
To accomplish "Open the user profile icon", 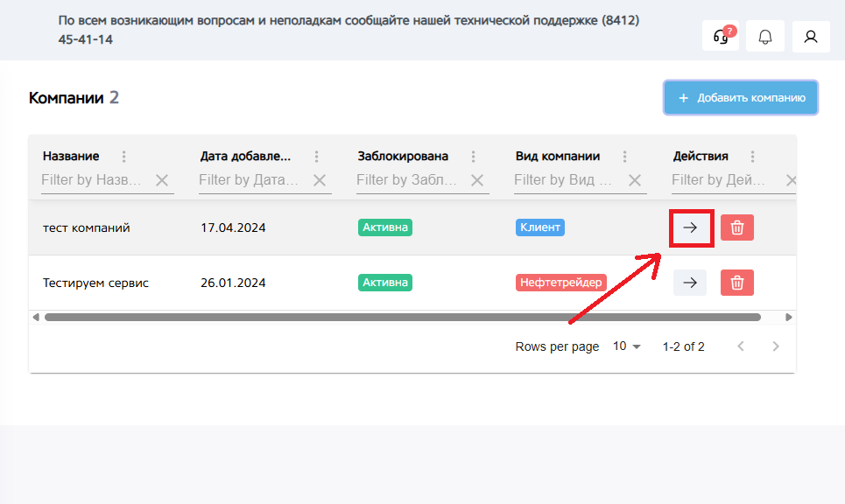I will tap(811, 36).
